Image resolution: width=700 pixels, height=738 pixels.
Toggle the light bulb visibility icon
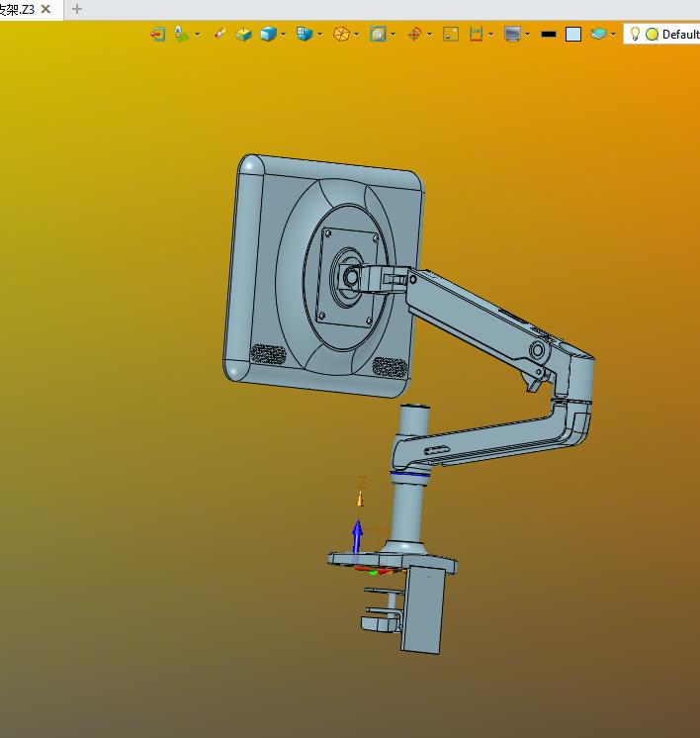[x=635, y=34]
